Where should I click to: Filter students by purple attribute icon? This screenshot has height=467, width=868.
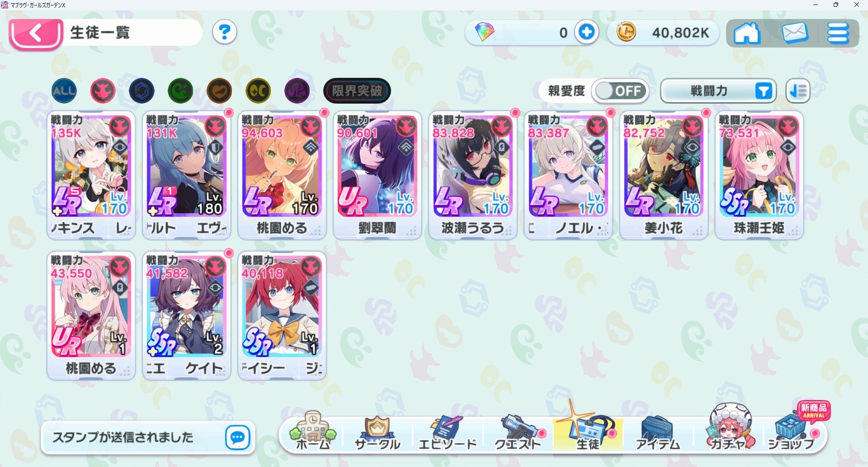click(x=297, y=91)
